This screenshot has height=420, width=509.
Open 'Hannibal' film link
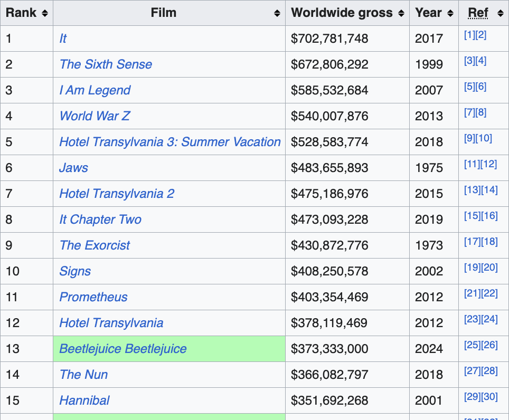84,400
